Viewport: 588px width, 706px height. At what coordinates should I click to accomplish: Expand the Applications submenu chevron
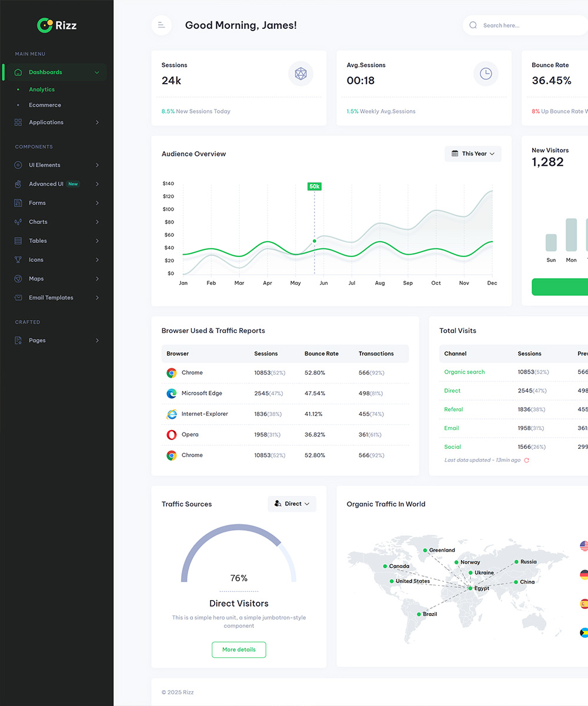coord(97,122)
